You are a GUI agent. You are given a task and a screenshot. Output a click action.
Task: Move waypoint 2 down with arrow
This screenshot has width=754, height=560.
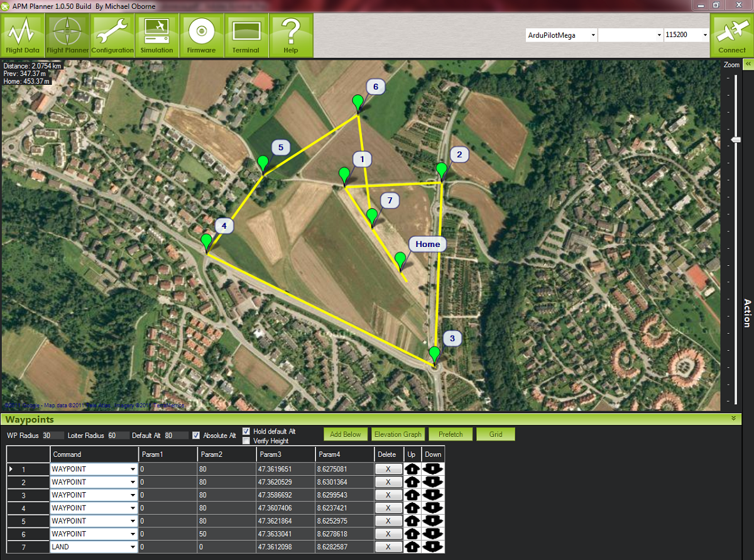pyautogui.click(x=433, y=482)
